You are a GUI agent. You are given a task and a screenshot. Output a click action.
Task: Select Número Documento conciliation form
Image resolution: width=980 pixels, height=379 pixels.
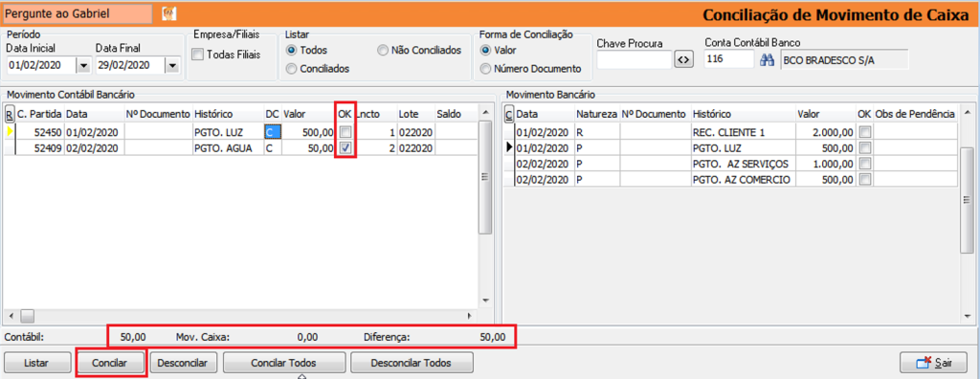click(485, 69)
